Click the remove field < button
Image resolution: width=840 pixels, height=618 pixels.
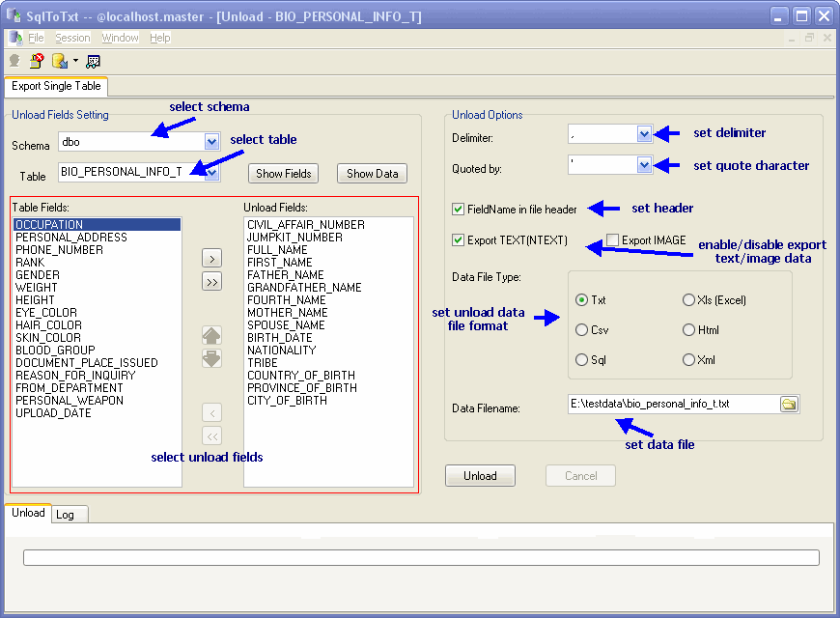click(x=212, y=412)
